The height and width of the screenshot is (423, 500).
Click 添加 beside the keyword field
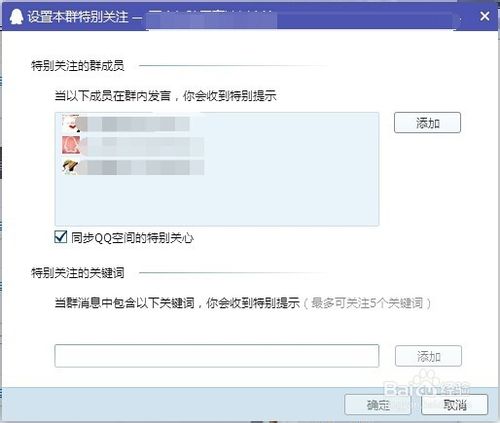pyautogui.click(x=428, y=356)
